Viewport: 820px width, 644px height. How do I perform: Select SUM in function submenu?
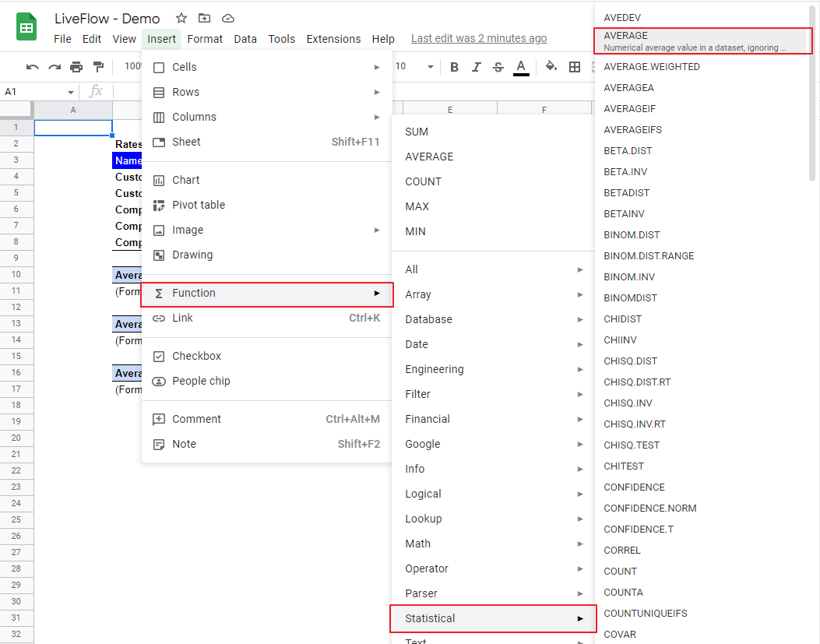pyautogui.click(x=493, y=132)
